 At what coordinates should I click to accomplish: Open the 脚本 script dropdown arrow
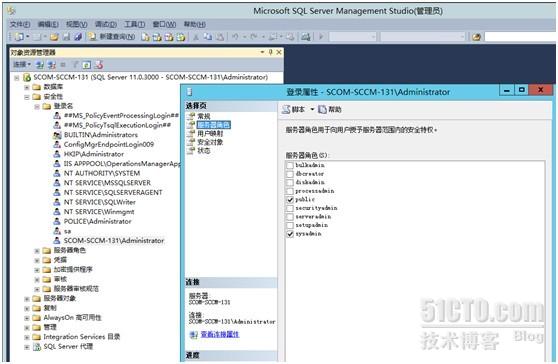tap(312, 109)
